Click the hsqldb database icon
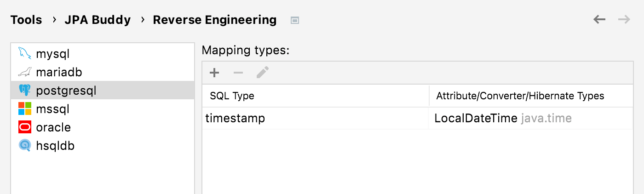Viewport: 644px width, 194px height. [25, 146]
